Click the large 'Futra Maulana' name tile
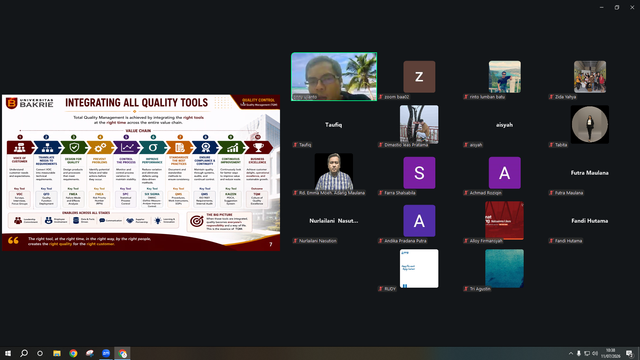 (590, 173)
